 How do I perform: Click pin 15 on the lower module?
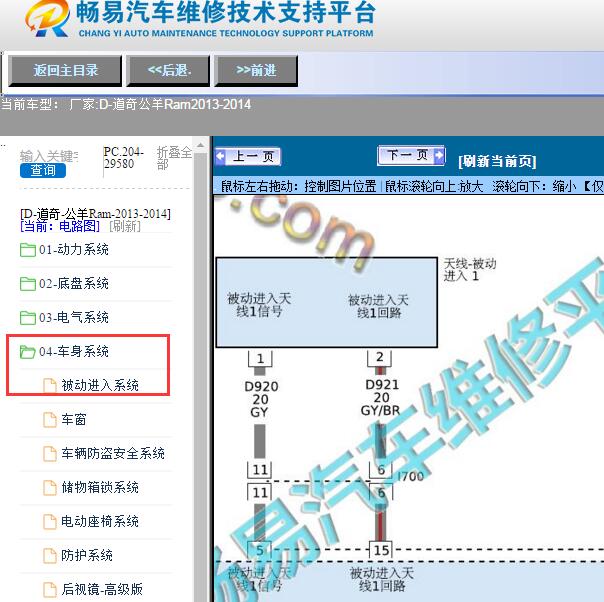pos(381,550)
